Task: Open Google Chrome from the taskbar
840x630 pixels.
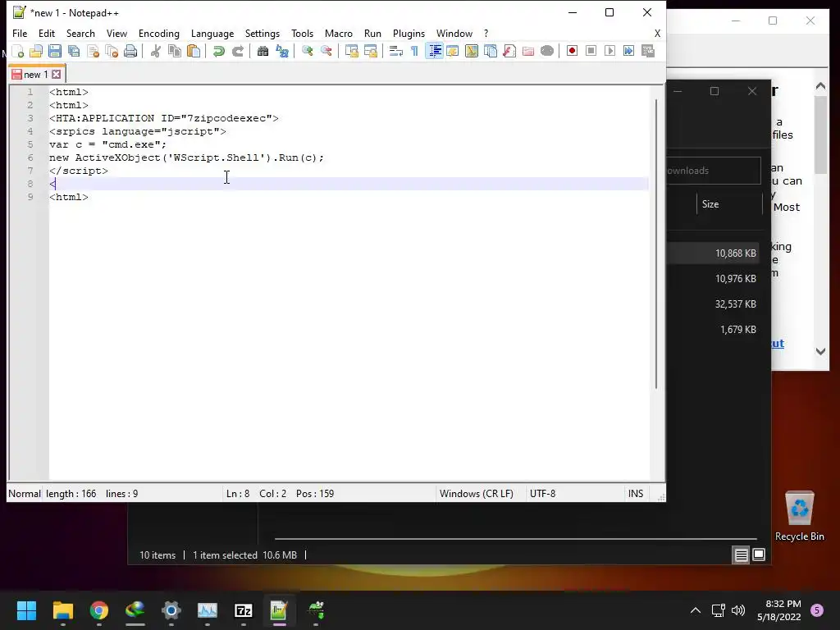Action: [99, 610]
